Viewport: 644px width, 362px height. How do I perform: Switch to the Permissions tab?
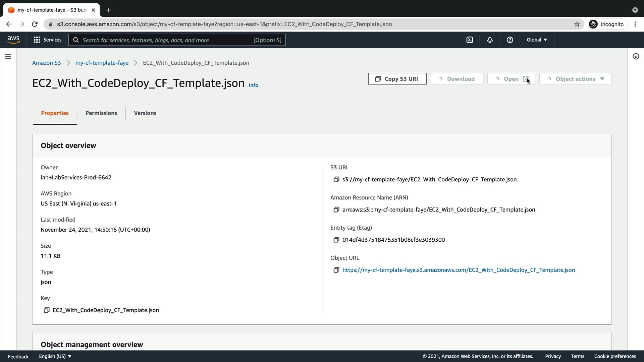click(x=101, y=113)
